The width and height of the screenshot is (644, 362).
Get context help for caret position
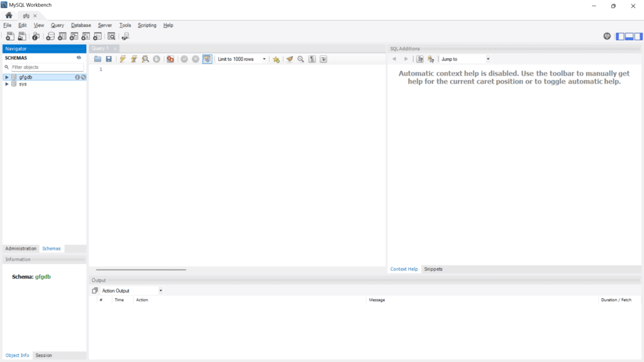419,59
